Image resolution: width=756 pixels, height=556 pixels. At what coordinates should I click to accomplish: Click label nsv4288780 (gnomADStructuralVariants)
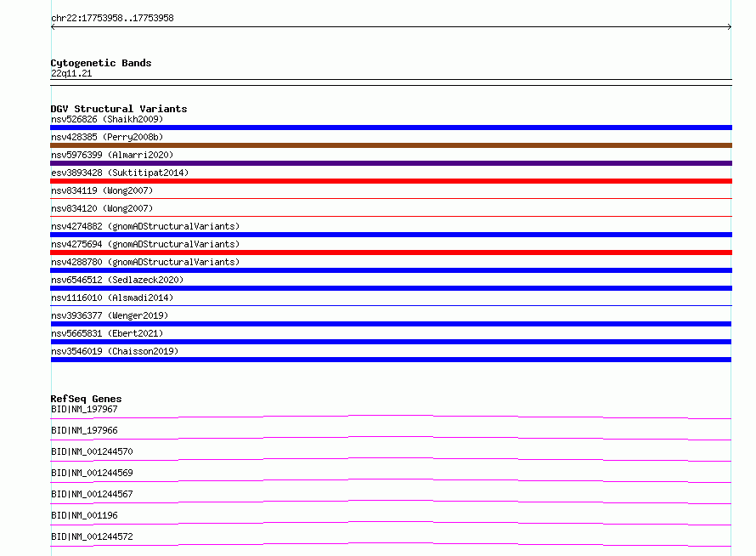point(145,262)
